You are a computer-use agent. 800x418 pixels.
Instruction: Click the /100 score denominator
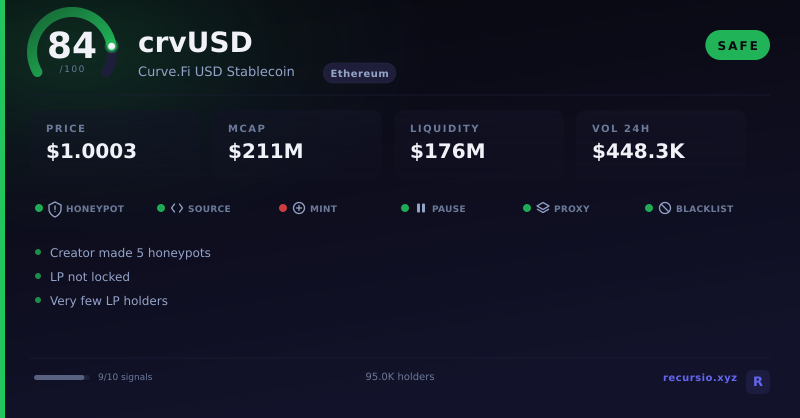(72, 69)
